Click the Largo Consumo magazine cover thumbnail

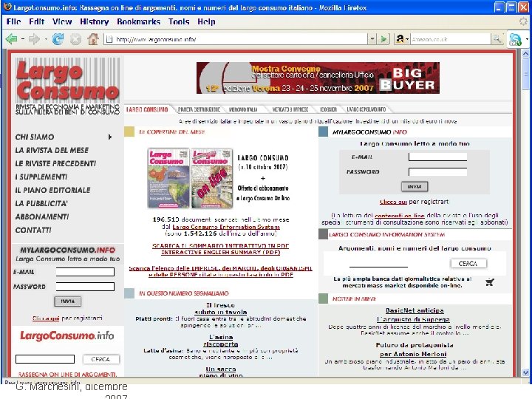[168, 178]
